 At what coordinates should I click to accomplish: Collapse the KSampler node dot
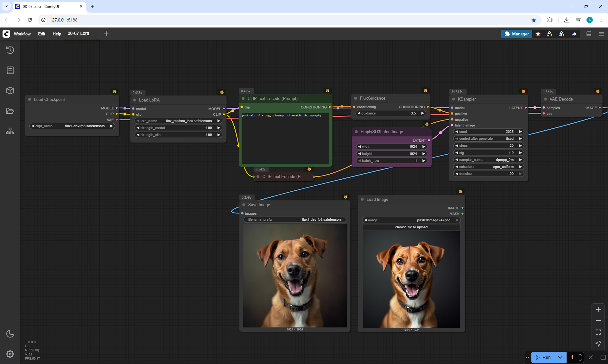coord(453,99)
